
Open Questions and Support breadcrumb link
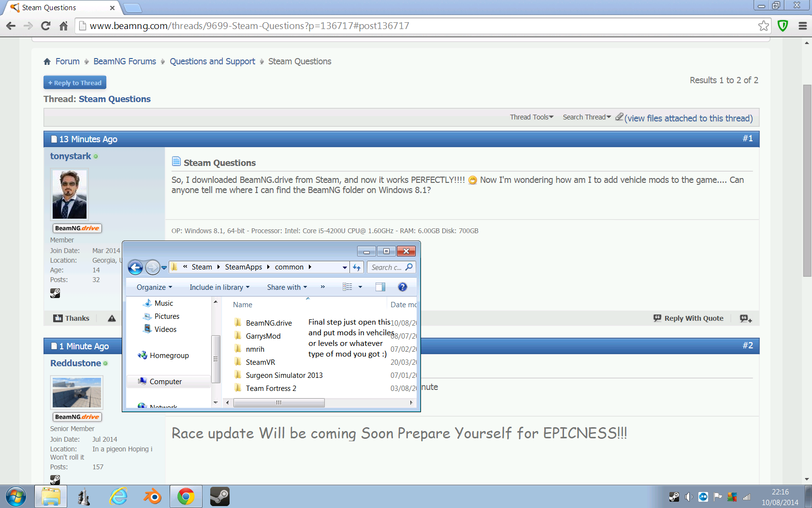click(212, 61)
